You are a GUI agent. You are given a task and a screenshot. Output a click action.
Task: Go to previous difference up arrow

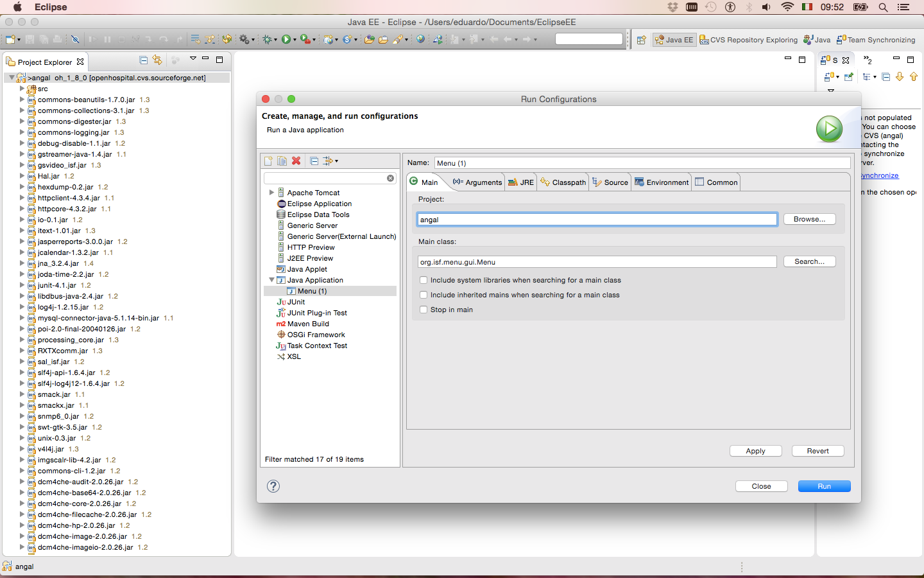pos(914,76)
